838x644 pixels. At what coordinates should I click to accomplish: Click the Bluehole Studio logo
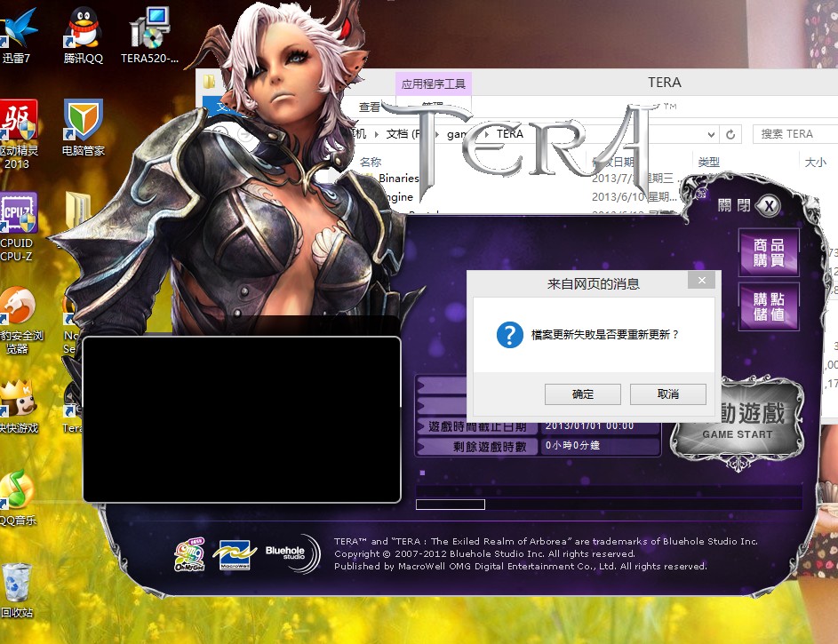pyautogui.click(x=291, y=553)
